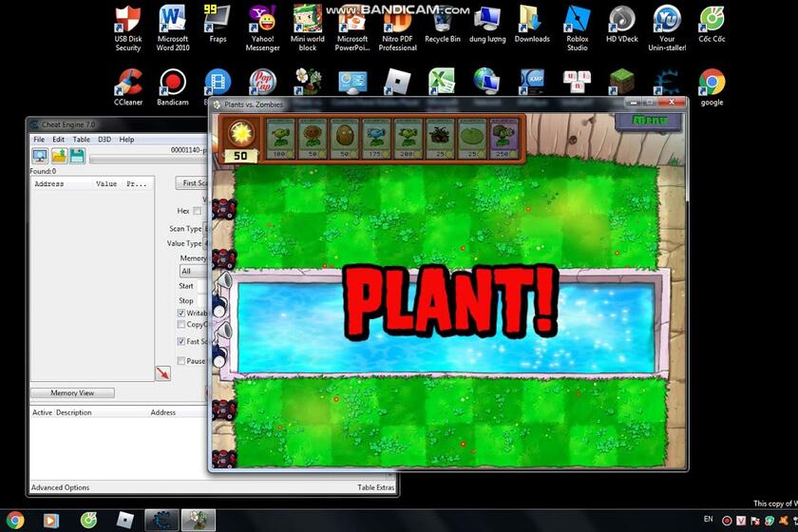The image size is (798, 532).
Task: Select the dark spiky seed packet next to Lily Pad
Action: pyautogui.click(x=440, y=139)
